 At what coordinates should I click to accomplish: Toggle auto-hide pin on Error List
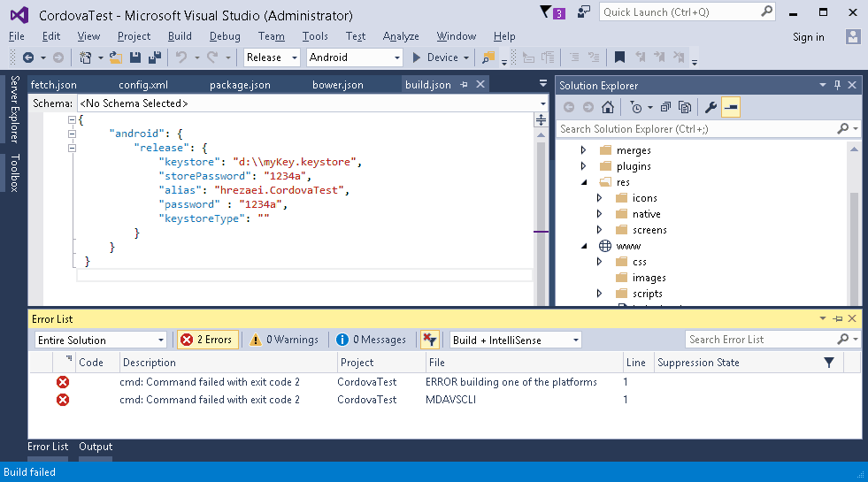click(838, 318)
